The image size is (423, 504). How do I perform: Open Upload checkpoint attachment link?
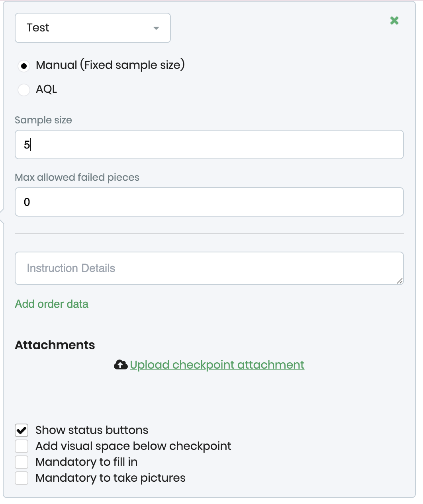(217, 365)
